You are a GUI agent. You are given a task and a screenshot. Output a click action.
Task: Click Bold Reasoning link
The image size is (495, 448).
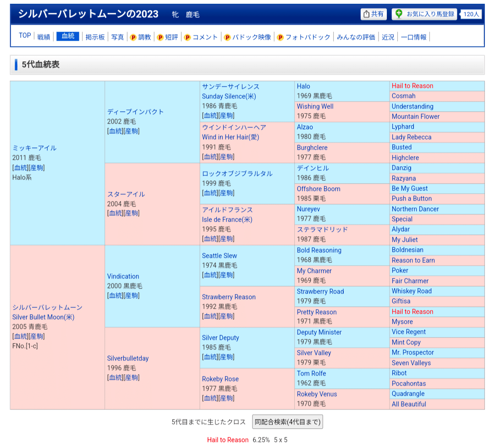coord(319,250)
